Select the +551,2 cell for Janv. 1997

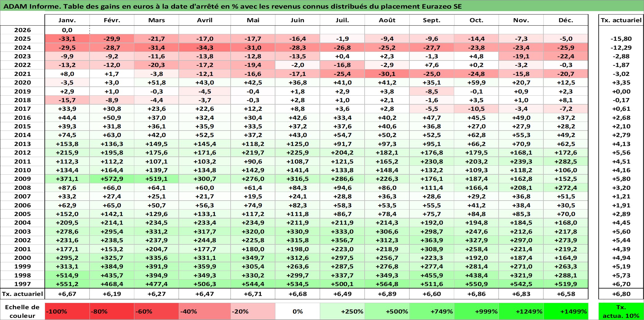coord(67,284)
